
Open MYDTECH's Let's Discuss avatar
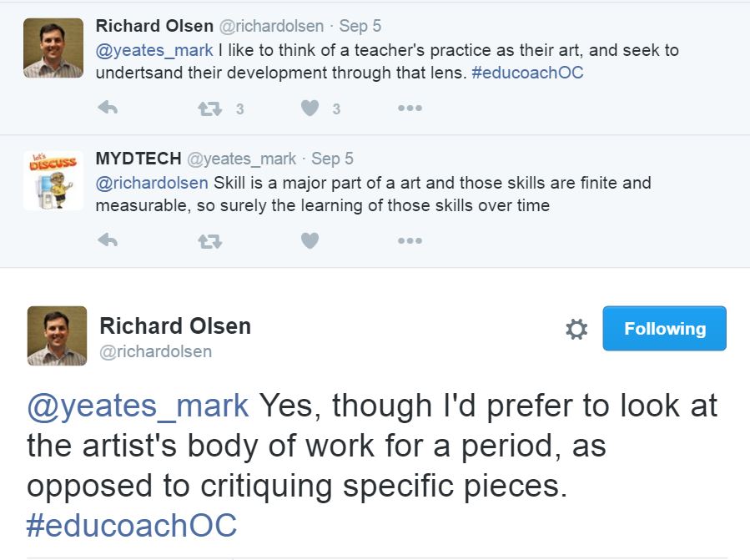point(53,180)
